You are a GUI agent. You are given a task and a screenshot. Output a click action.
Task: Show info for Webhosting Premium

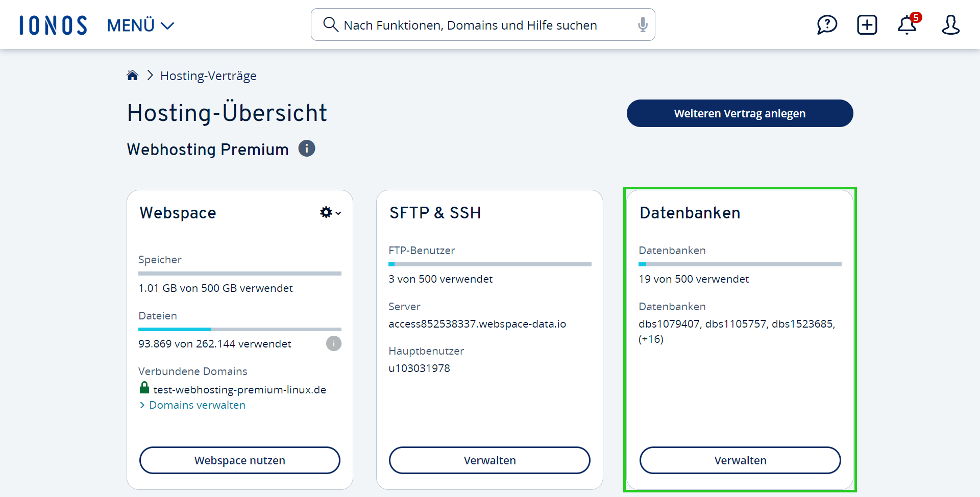pos(307,148)
